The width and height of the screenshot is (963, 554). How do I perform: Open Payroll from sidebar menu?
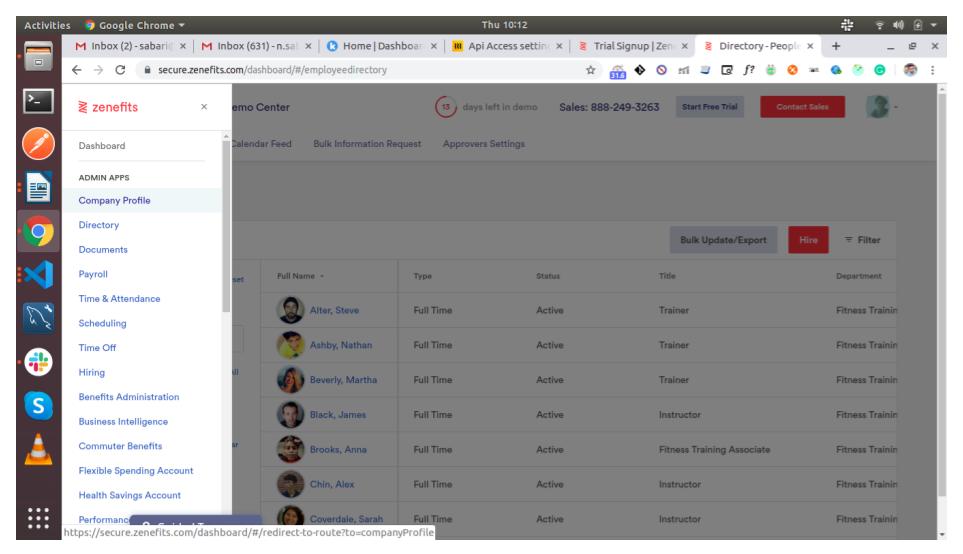[93, 274]
